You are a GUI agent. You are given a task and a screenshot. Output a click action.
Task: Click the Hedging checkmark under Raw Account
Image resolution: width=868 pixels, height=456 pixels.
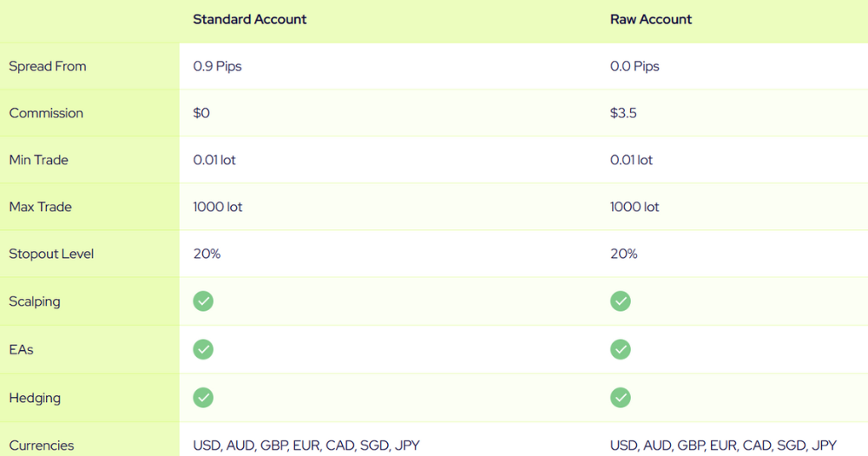(620, 398)
